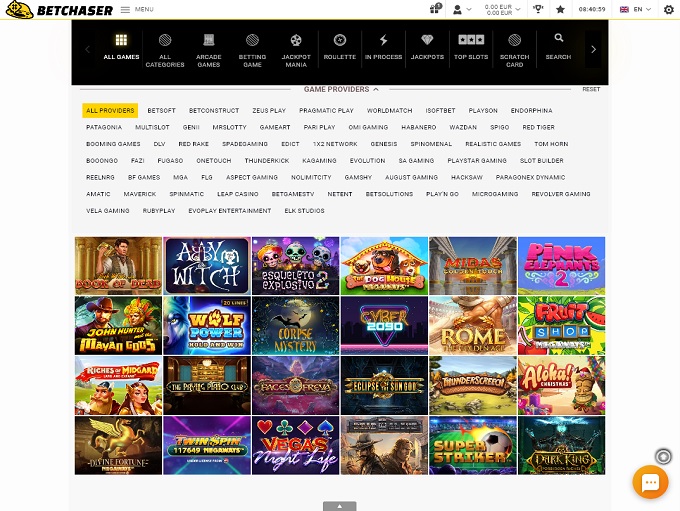This screenshot has height=511, width=680.
Task: Choose the Jackpots diamond icon
Action: (x=427, y=46)
